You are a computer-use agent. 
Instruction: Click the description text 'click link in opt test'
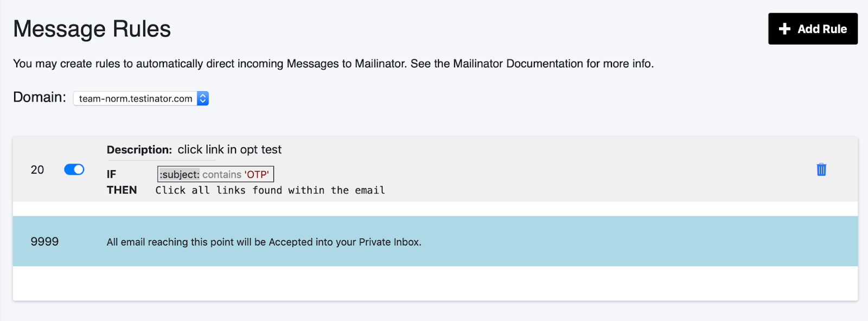point(229,150)
